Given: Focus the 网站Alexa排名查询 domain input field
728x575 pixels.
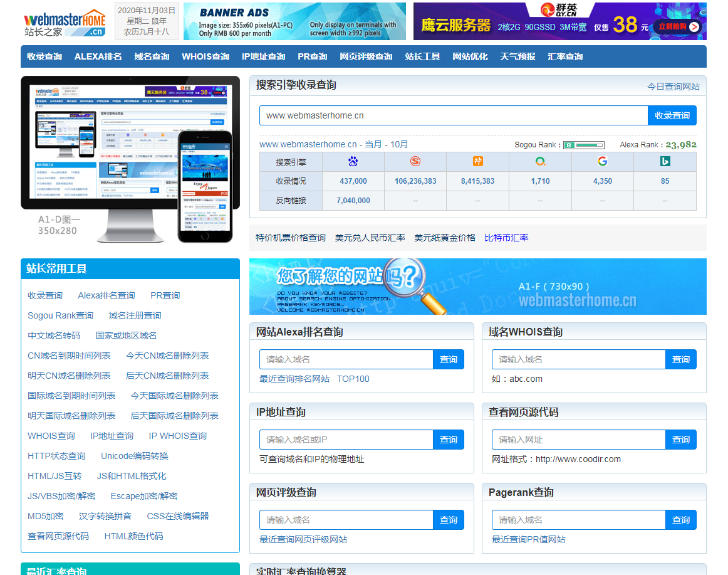Looking at the screenshot, I should point(346,359).
